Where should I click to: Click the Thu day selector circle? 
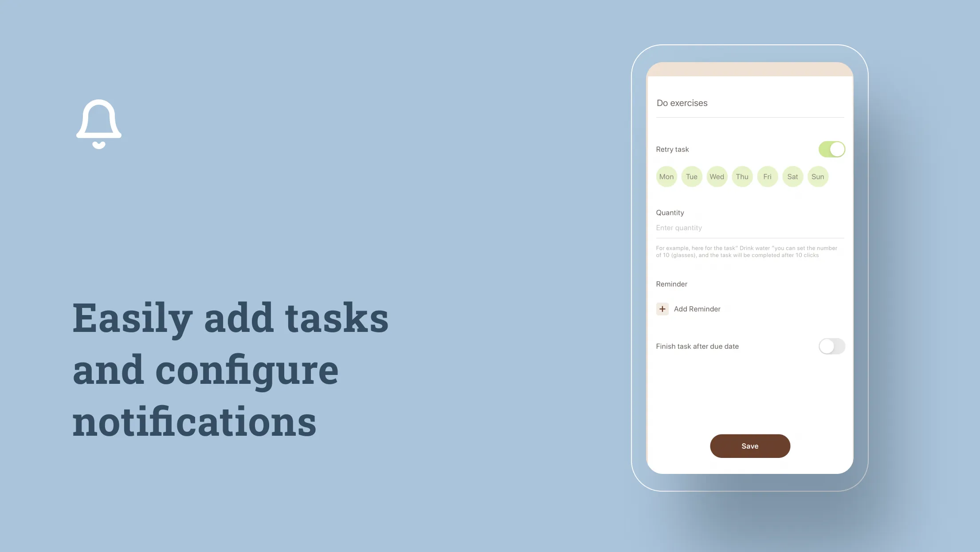(x=742, y=176)
